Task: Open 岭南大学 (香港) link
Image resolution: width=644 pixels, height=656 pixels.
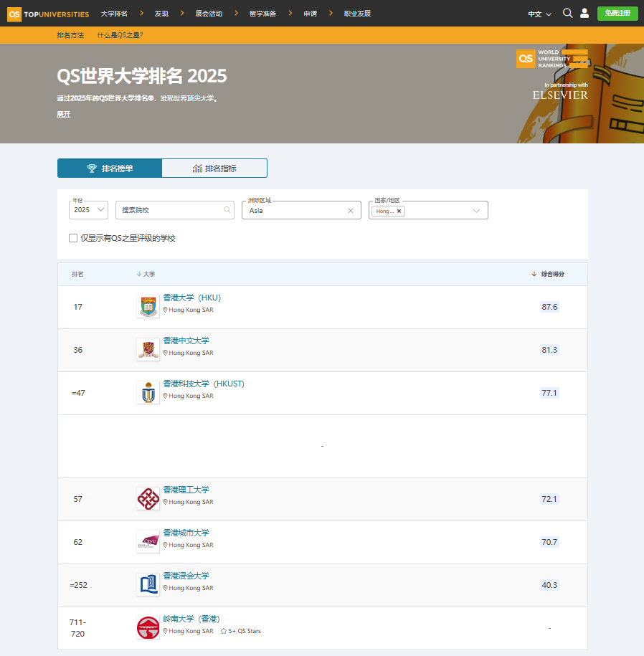Action: [x=191, y=619]
